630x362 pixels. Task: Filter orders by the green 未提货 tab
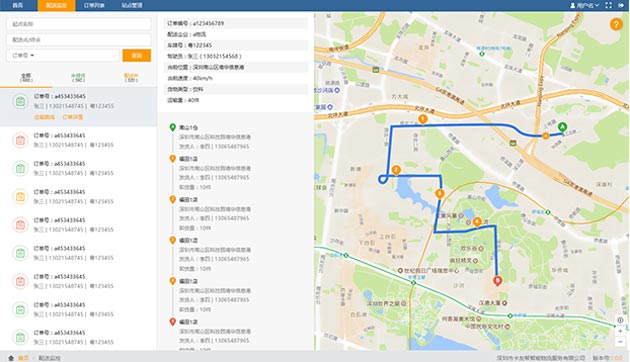coord(78,78)
